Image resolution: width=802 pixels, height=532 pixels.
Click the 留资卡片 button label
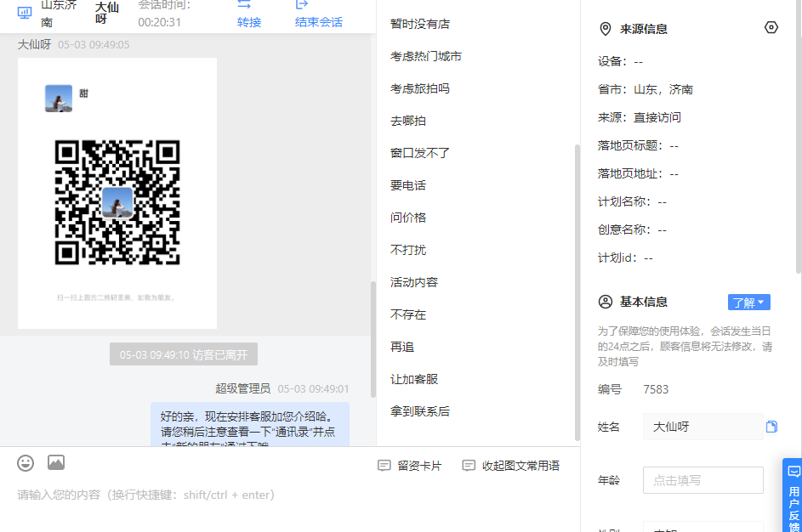pos(419,466)
